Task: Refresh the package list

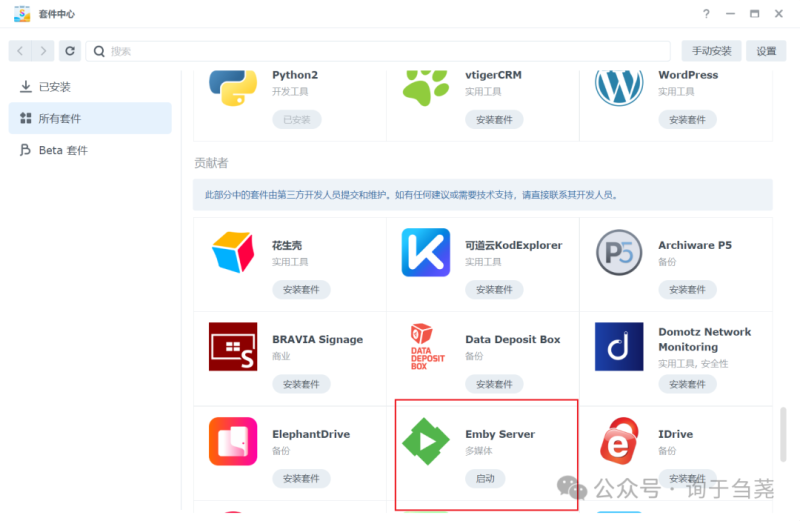Action: click(x=70, y=51)
